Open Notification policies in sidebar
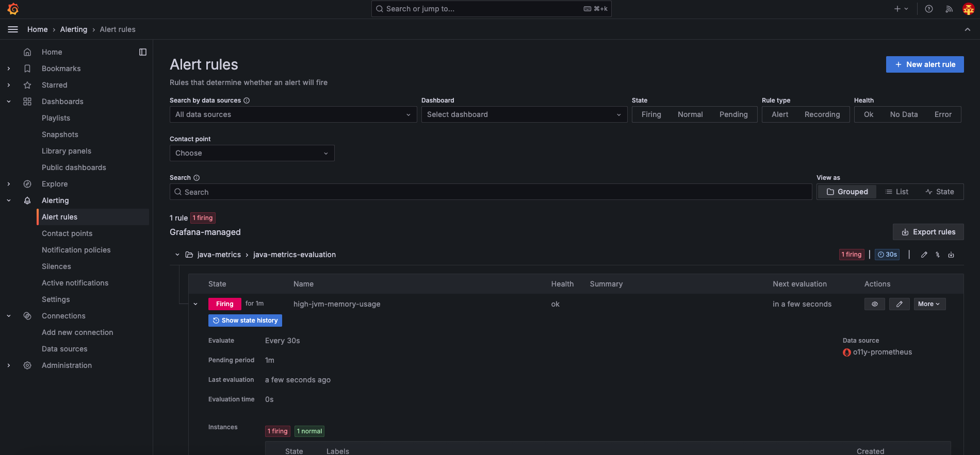This screenshot has height=455, width=980. tap(76, 250)
